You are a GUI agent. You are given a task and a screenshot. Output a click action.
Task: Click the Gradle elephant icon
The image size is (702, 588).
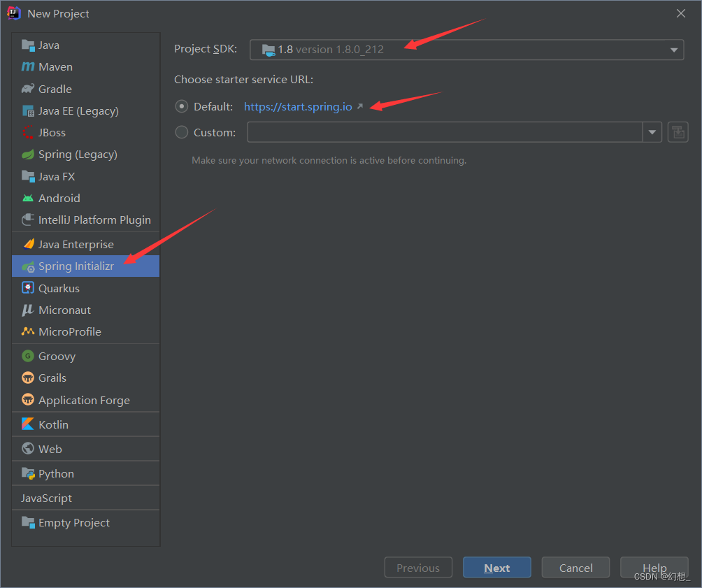(x=28, y=89)
